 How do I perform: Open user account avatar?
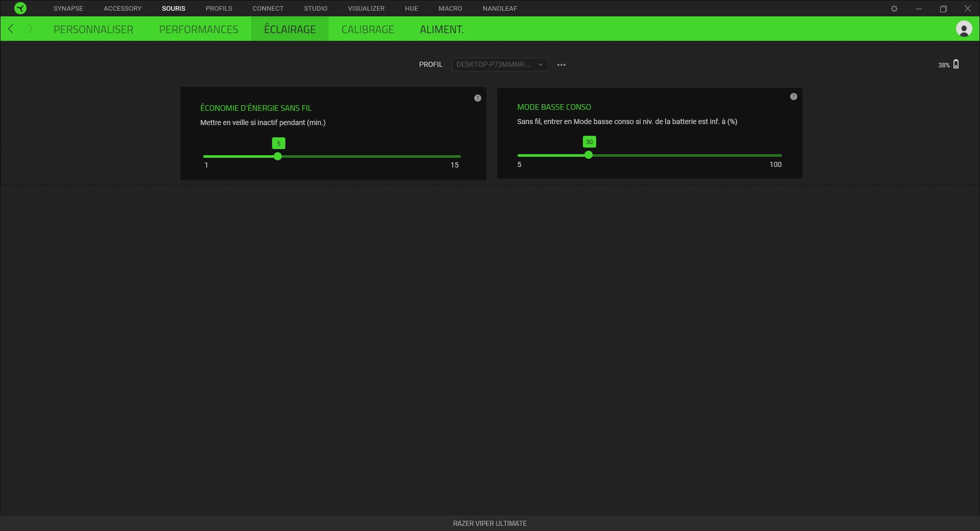pyautogui.click(x=964, y=29)
